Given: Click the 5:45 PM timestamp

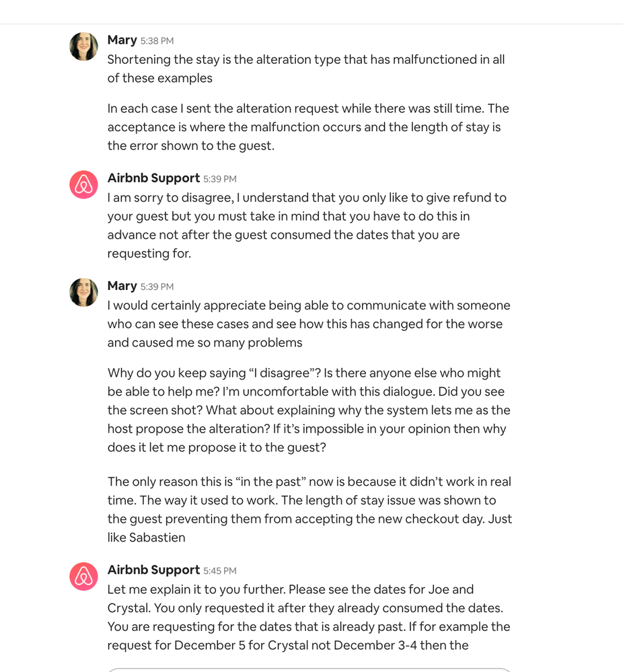Looking at the screenshot, I should coord(220,571).
